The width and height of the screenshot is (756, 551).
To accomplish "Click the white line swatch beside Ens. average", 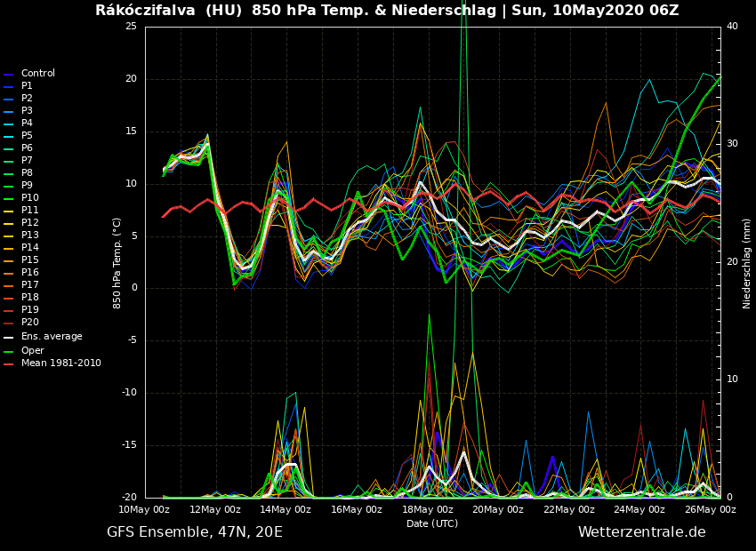I will coord(9,338).
